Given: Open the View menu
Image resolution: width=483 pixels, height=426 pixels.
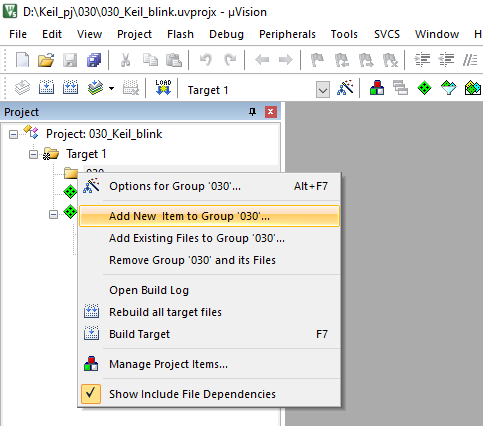Looking at the screenshot, I should pos(89,34).
